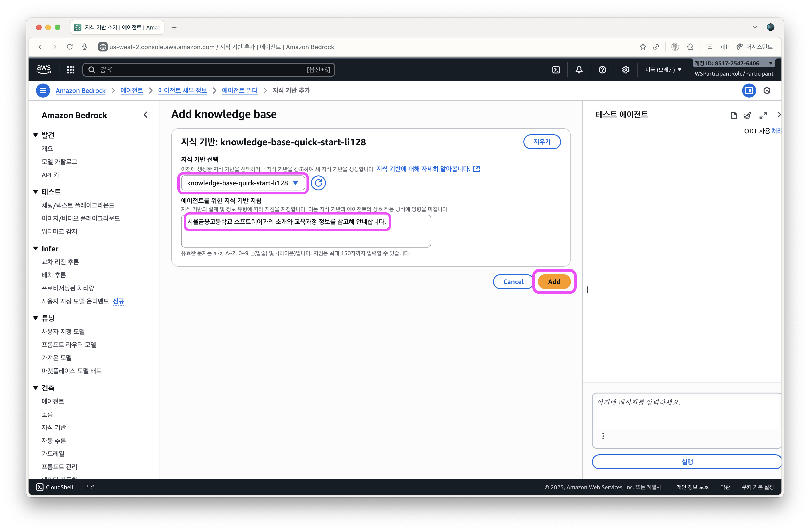Open the account ID dropdown
This screenshot has width=810, height=532.
click(x=733, y=63)
